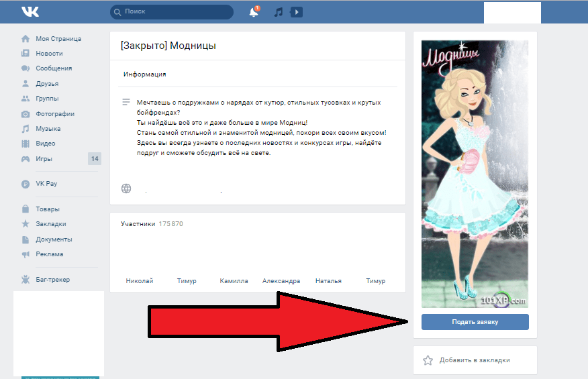This screenshot has width=588, height=379.
Task: Click the video play icon in header
Action: point(296,12)
